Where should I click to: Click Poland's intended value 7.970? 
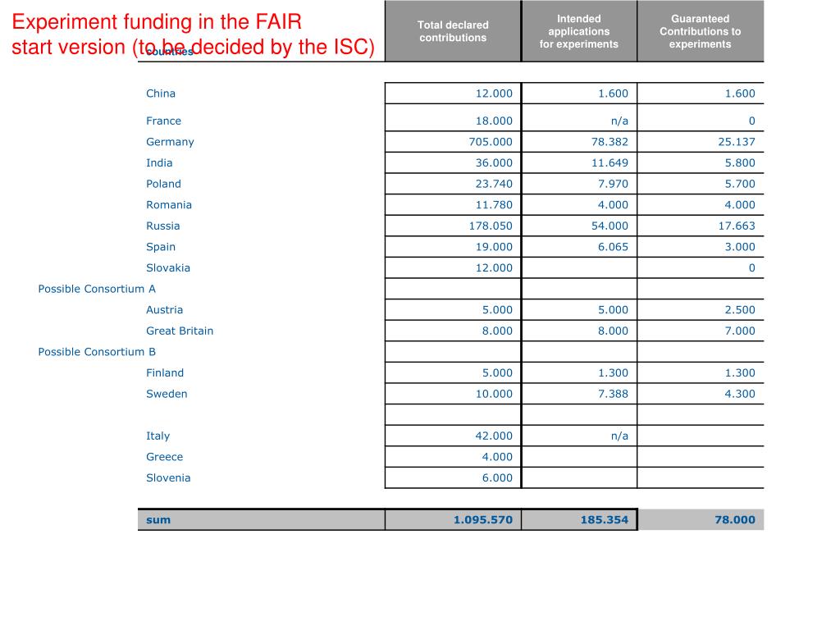click(x=613, y=184)
